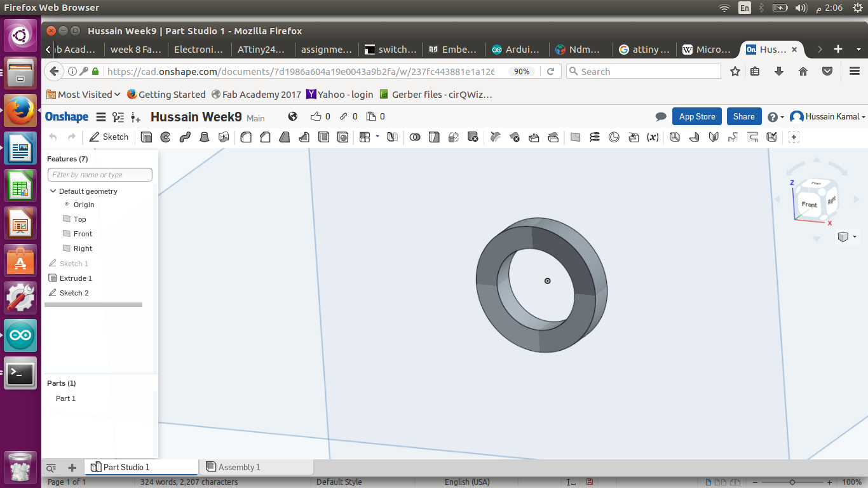Image resolution: width=868 pixels, height=488 pixels.
Task: Select the Chamfer tool
Action: tap(266, 137)
